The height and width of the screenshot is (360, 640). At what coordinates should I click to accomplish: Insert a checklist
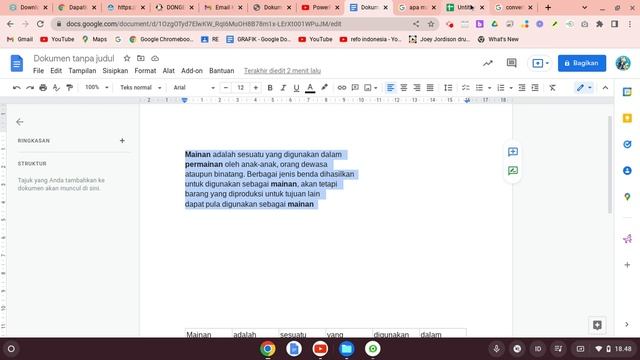point(466,87)
